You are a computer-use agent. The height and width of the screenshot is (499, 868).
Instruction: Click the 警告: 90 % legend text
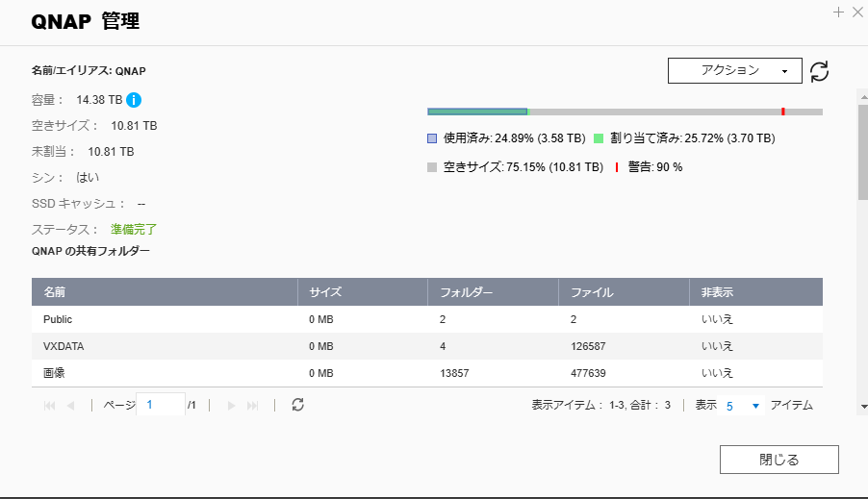655,167
